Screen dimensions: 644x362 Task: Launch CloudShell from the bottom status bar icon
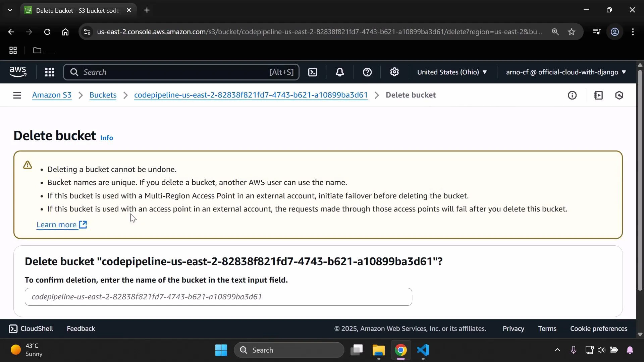pyautogui.click(x=13, y=328)
